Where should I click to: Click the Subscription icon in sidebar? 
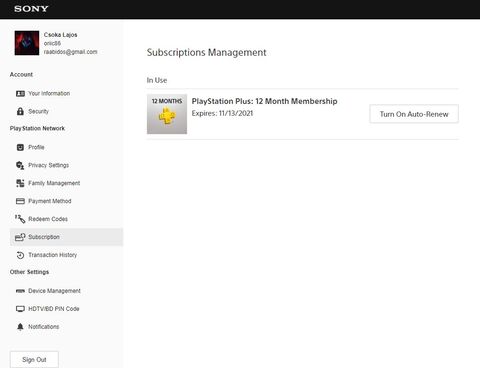click(x=20, y=237)
